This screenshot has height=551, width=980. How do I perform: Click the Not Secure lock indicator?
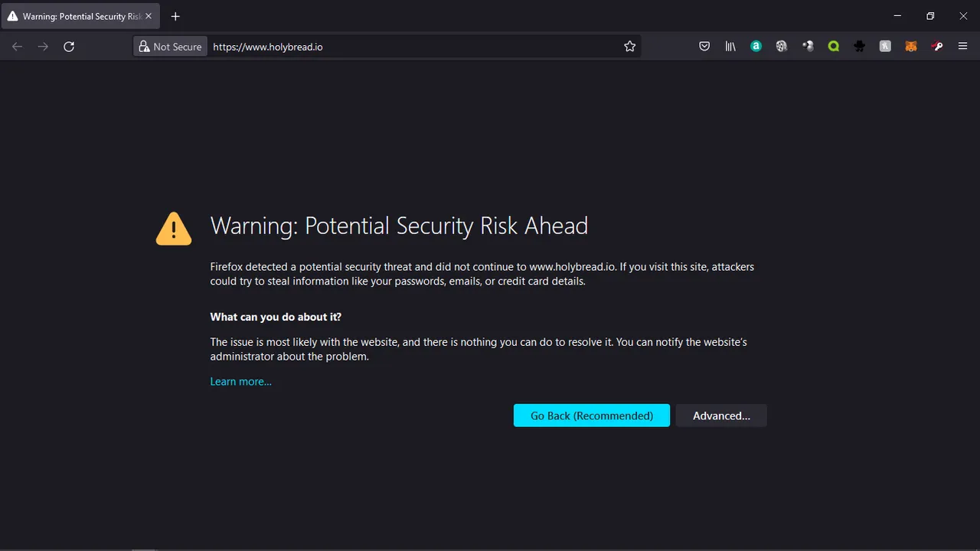point(170,47)
